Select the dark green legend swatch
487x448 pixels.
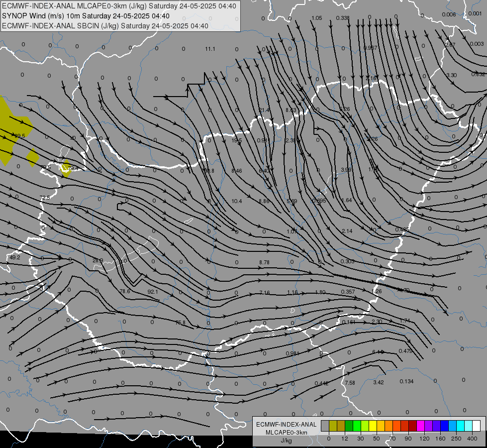(x=349, y=426)
